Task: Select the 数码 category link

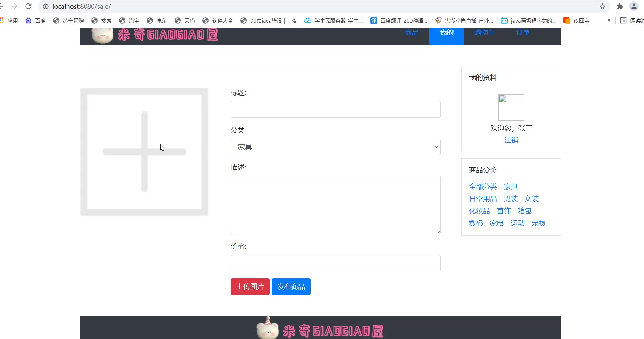Action: click(476, 223)
